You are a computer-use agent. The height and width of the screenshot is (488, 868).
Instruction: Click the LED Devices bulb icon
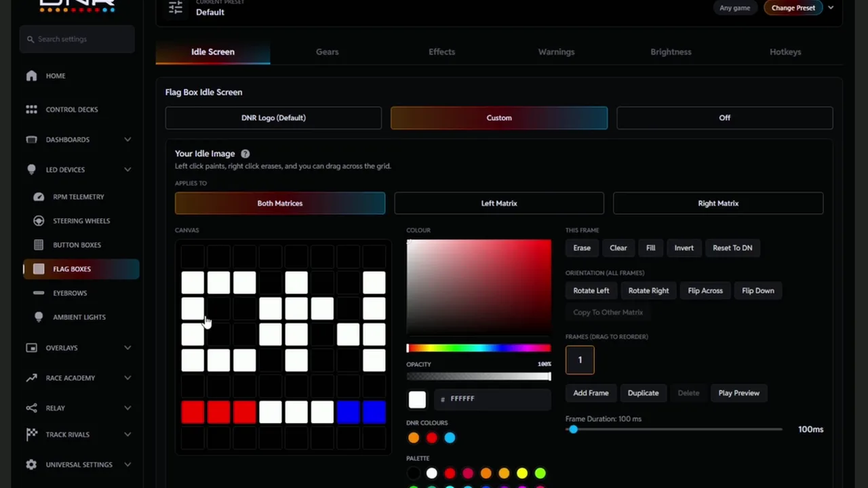pyautogui.click(x=31, y=169)
